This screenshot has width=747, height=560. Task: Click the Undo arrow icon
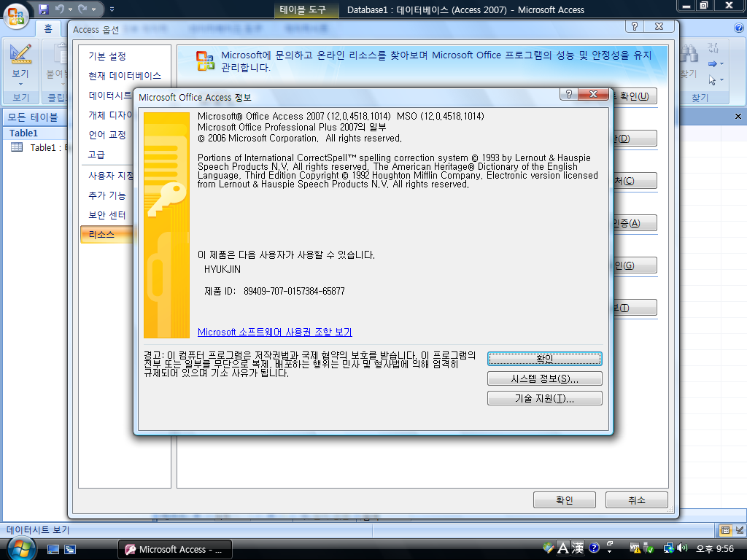[x=60, y=9]
